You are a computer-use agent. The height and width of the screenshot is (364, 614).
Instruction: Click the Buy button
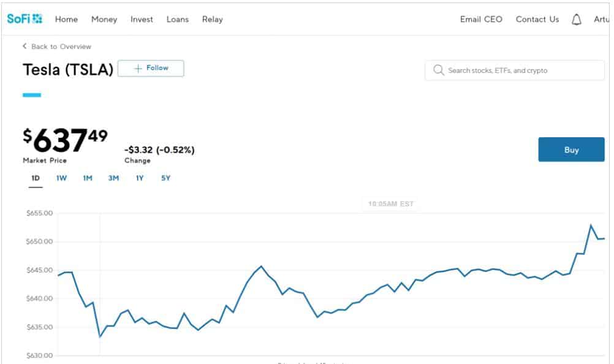pos(571,150)
